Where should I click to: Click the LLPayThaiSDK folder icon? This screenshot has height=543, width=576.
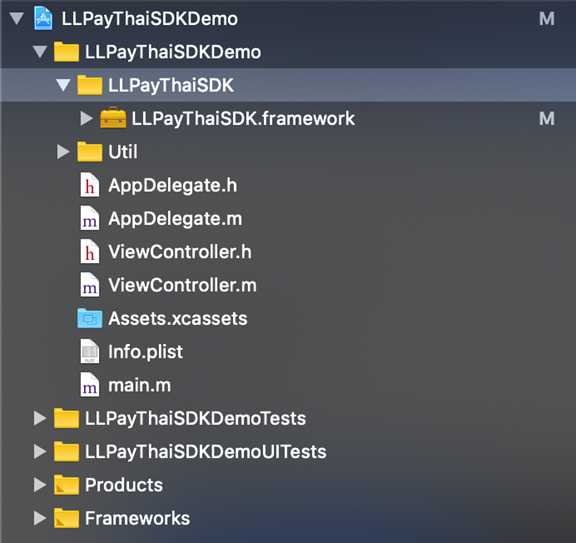pyautogui.click(x=90, y=85)
